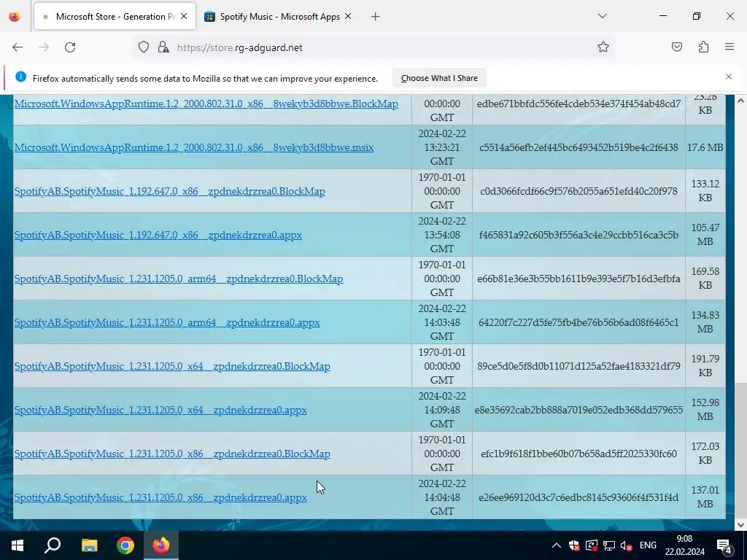Open the tracking protection shield icon
This screenshot has height=560, width=747.
pos(144,47)
